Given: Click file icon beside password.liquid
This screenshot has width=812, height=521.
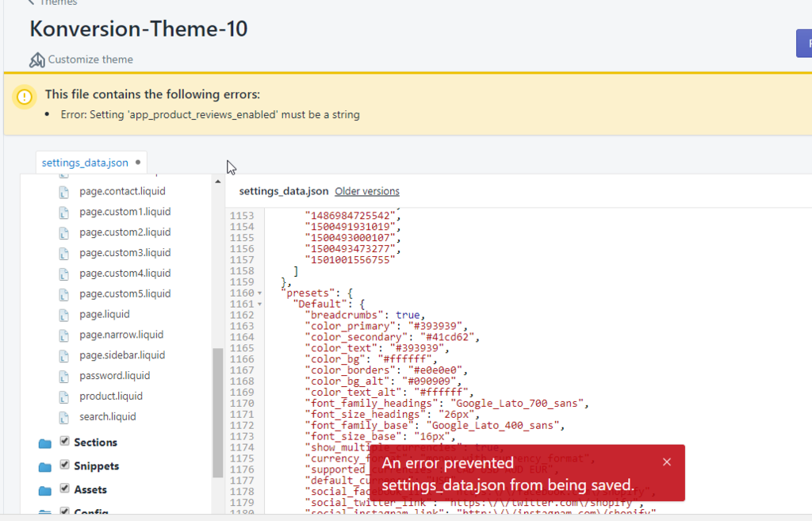Looking at the screenshot, I should click(x=63, y=377).
